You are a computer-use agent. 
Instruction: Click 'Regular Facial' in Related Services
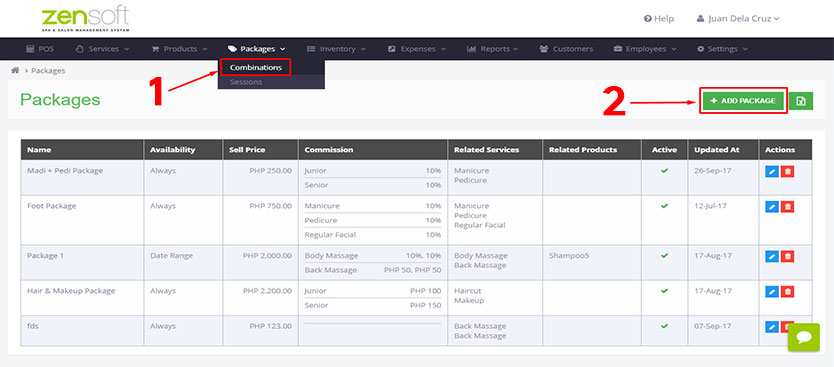(x=479, y=225)
